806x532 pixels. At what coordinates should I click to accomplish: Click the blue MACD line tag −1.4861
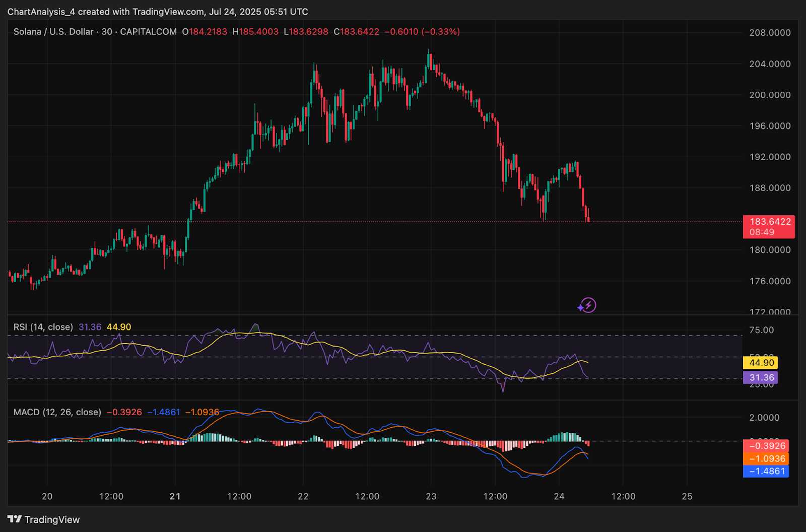766,471
